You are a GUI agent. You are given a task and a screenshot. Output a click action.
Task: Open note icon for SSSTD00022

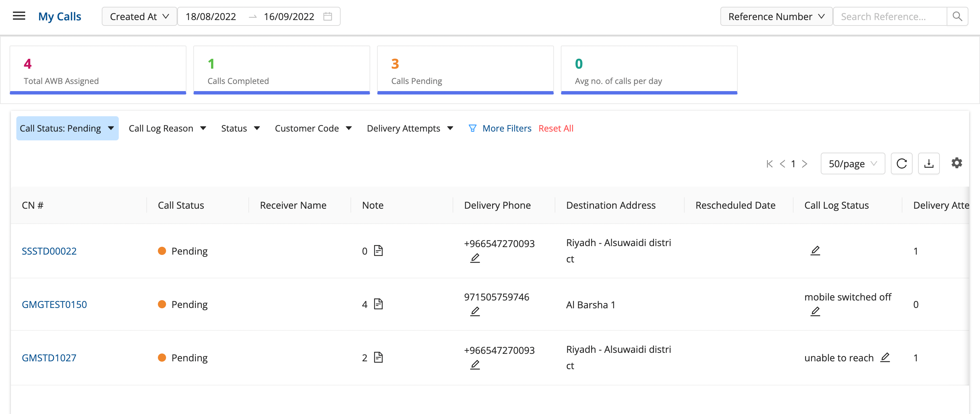(x=378, y=251)
